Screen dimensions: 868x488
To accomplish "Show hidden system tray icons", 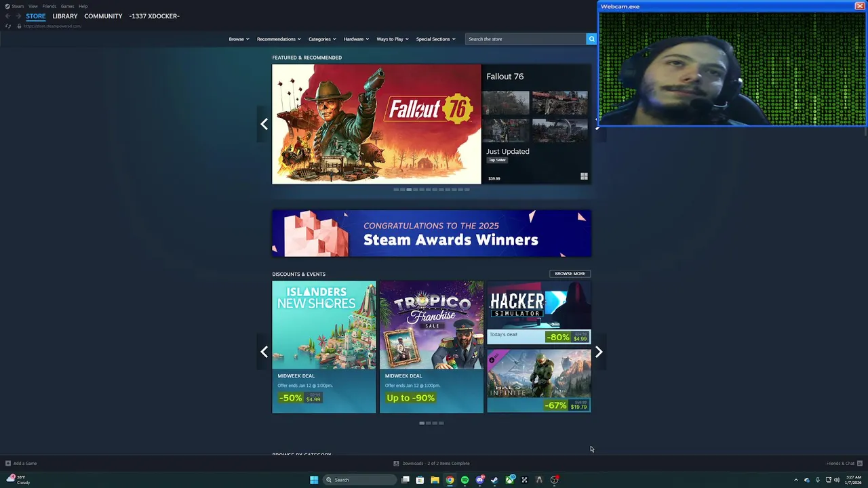I will (796, 480).
